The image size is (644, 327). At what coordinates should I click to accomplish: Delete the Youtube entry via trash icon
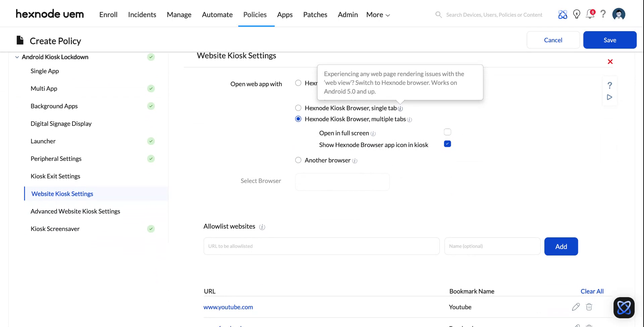[589, 307]
